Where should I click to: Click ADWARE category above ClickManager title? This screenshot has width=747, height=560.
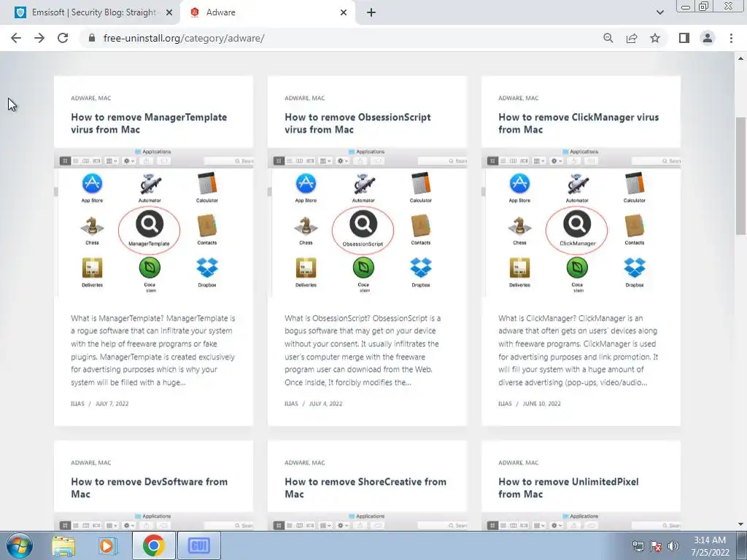point(510,98)
